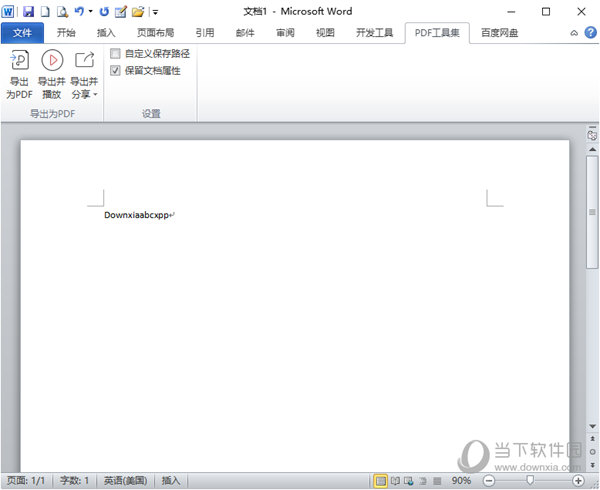
Task: Click 导出为PDF export button
Action: pyautogui.click(x=19, y=75)
